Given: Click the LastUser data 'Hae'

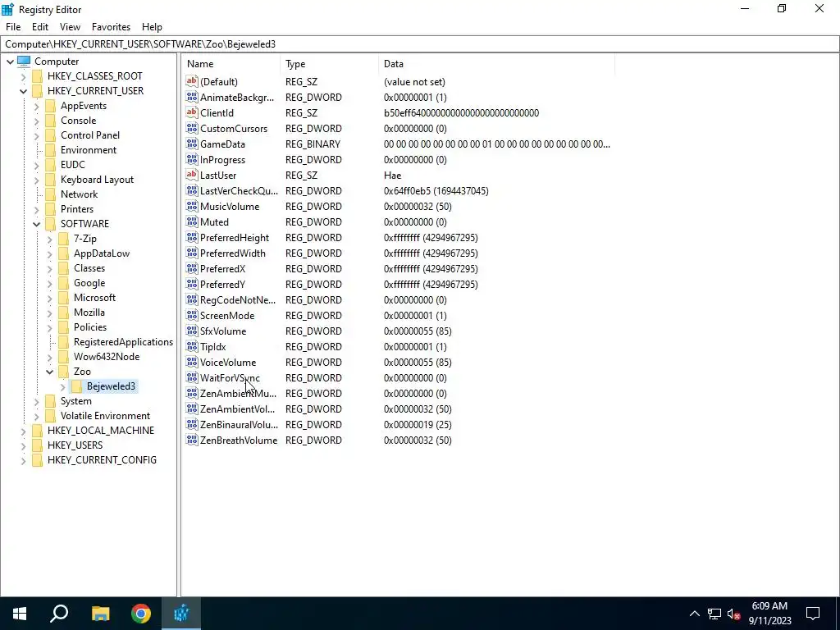Looking at the screenshot, I should (392, 176).
